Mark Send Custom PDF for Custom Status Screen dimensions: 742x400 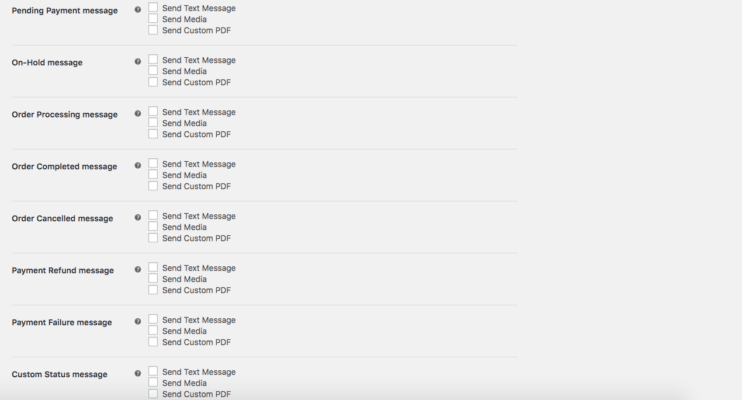pos(153,394)
